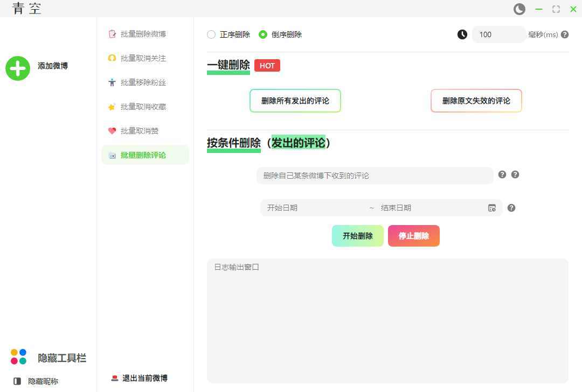Go to 批量取消收藏 section
Image resolution: width=582 pixels, height=392 pixels.
coord(143,107)
